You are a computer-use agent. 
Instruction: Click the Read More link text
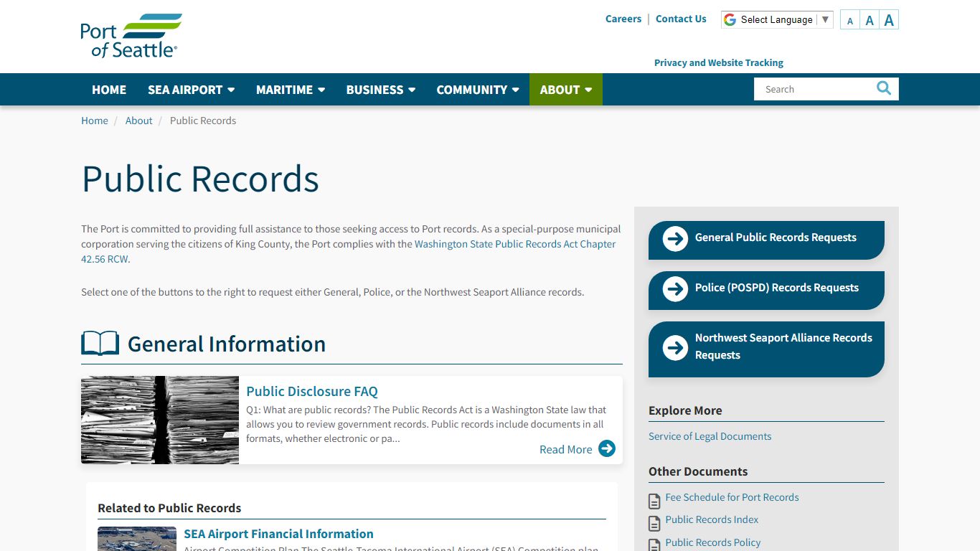566,450
